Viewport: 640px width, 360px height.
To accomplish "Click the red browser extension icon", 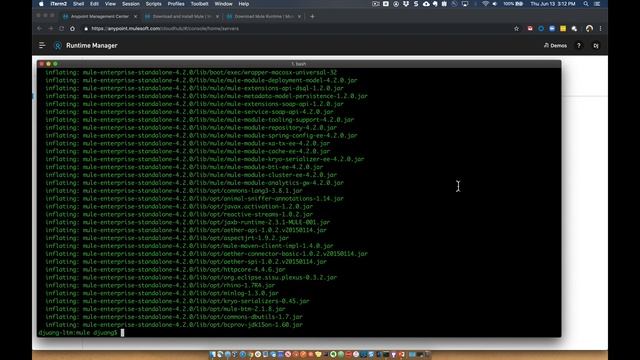I will [x=530, y=29].
